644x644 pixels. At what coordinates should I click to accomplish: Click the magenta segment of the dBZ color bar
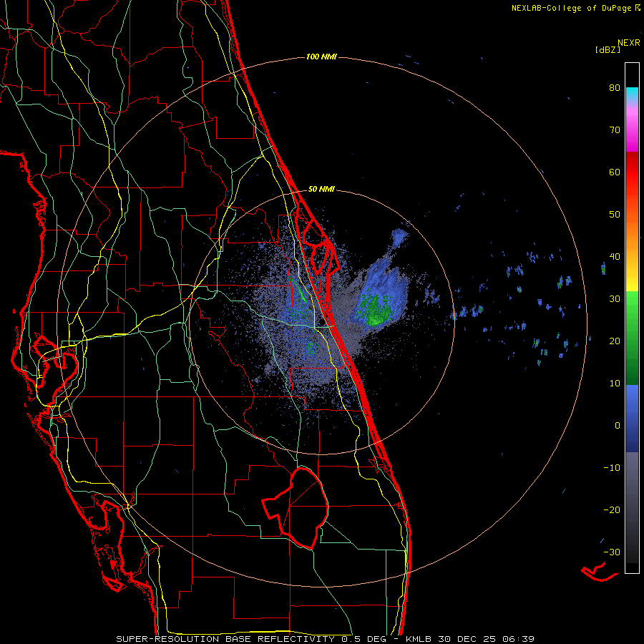point(632,131)
